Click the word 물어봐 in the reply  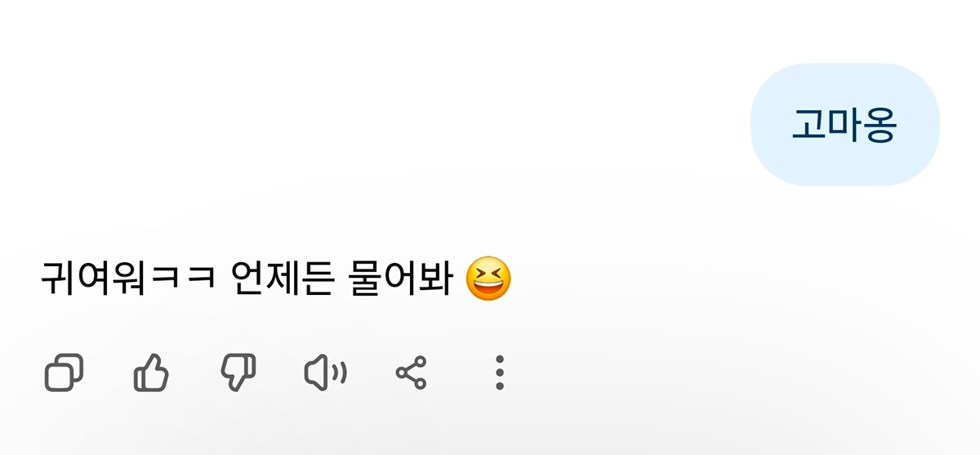coord(401,279)
